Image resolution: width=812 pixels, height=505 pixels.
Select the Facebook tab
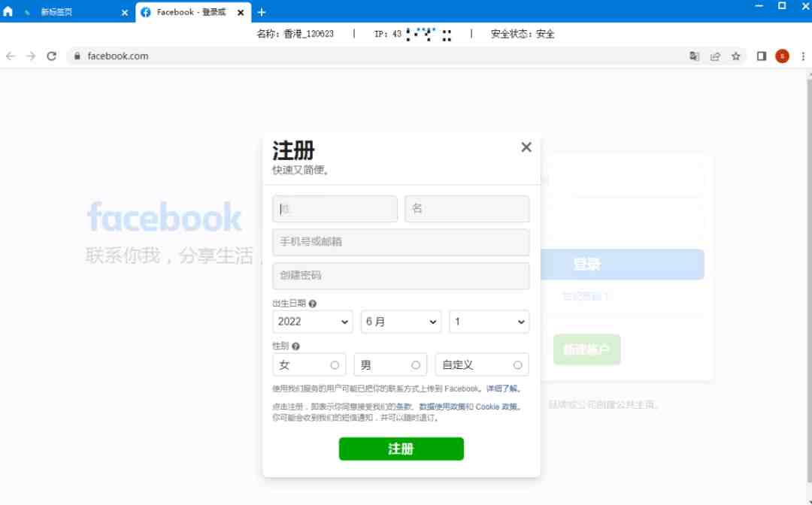tap(192, 13)
